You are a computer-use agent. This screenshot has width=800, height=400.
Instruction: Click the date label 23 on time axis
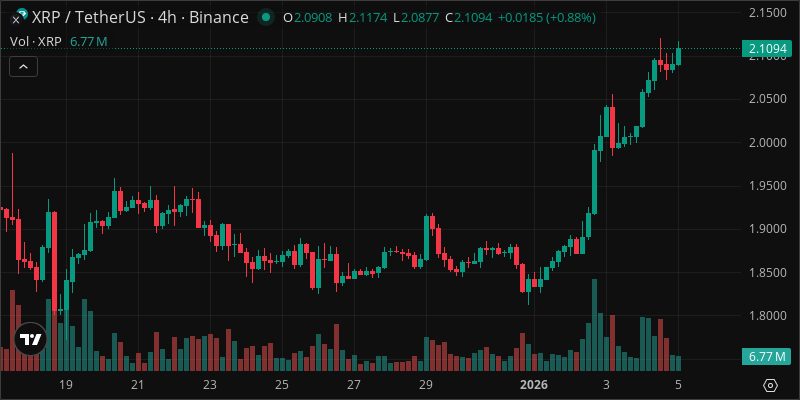(x=210, y=385)
